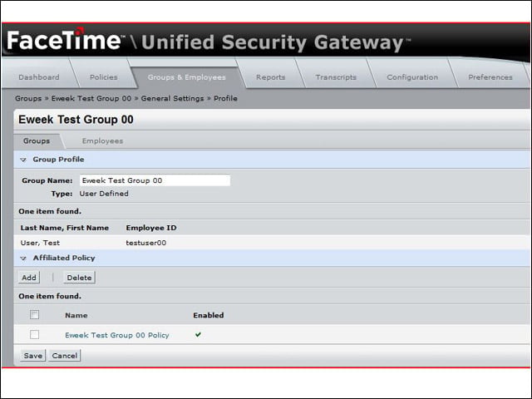Viewport: 532px width, 399px height.
Task: Click the 'testuser00' employee ID
Action: click(x=146, y=243)
